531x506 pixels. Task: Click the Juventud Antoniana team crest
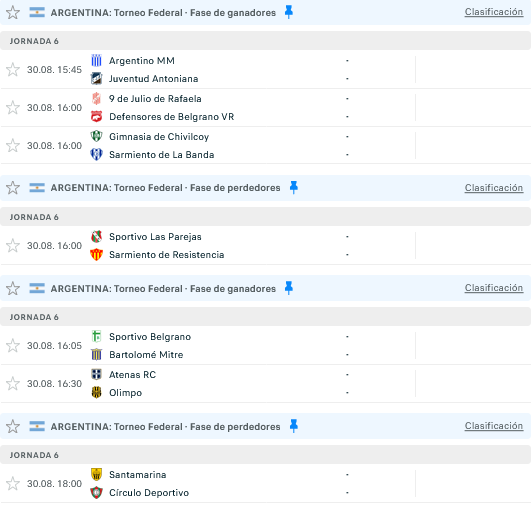(97, 79)
